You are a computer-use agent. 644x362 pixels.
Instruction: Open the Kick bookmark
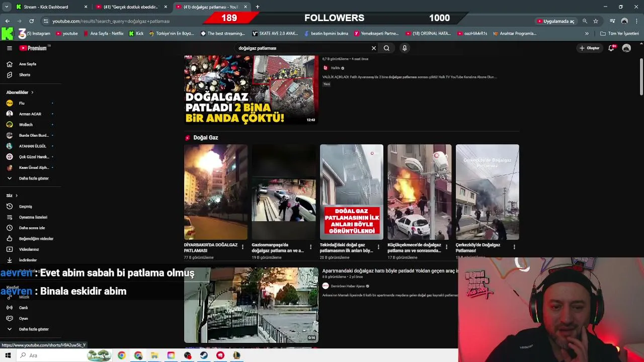[136, 34]
